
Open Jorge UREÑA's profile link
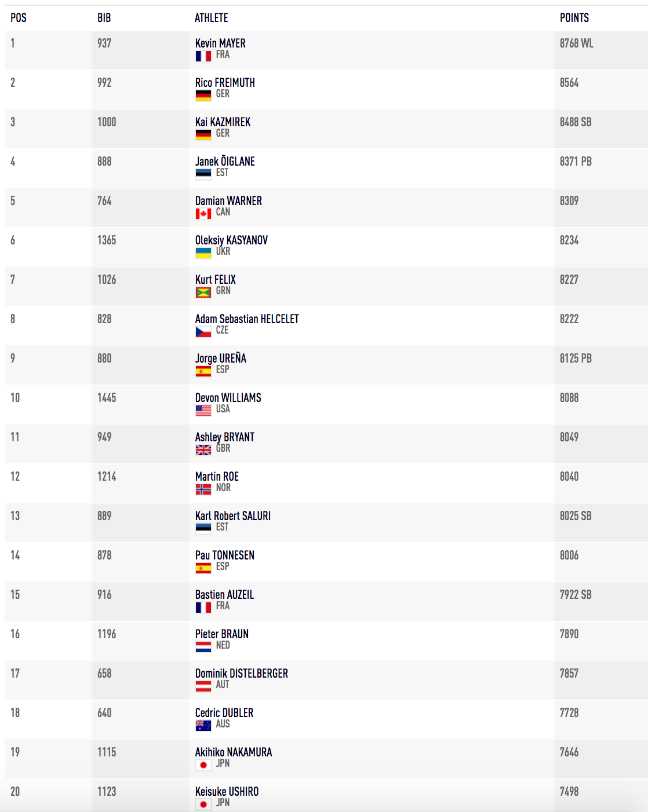pos(221,359)
